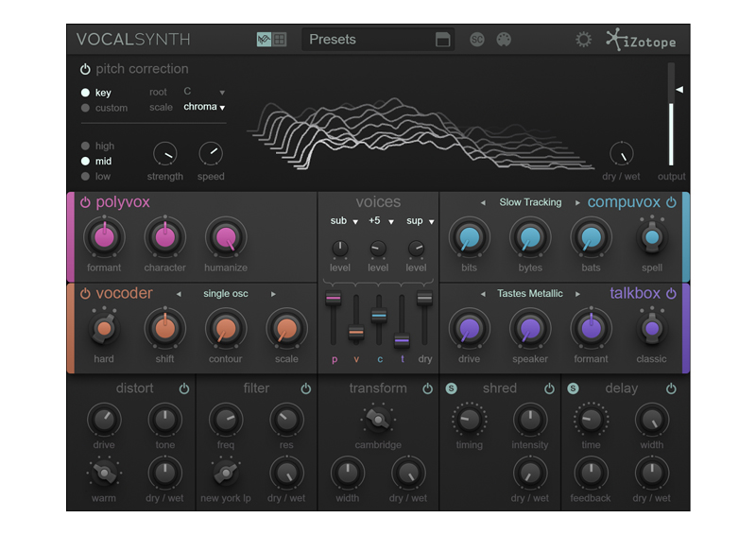756x535 pixels.
Task: Click the SC sidechain mode icon
Action: point(477,40)
